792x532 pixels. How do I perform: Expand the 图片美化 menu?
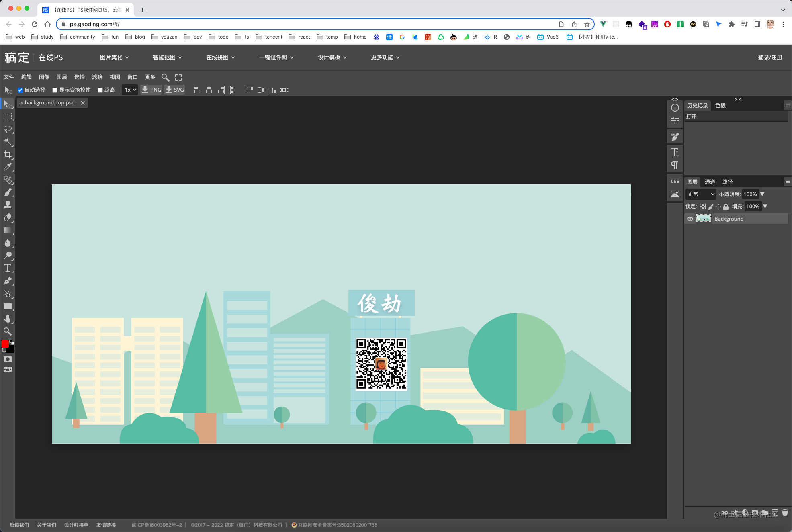click(x=115, y=57)
